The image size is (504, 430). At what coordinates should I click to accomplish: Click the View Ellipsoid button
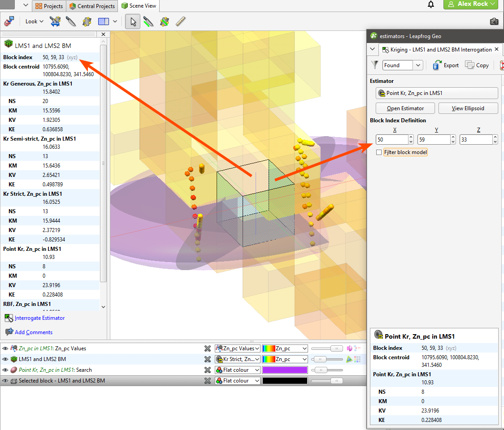tap(468, 108)
